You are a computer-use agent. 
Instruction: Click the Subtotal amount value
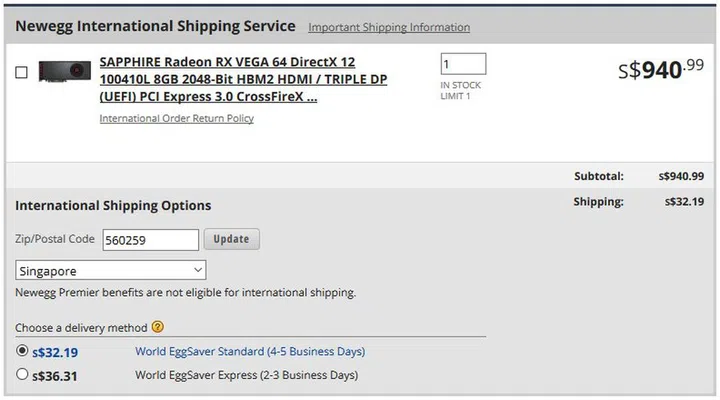pyautogui.click(x=680, y=176)
